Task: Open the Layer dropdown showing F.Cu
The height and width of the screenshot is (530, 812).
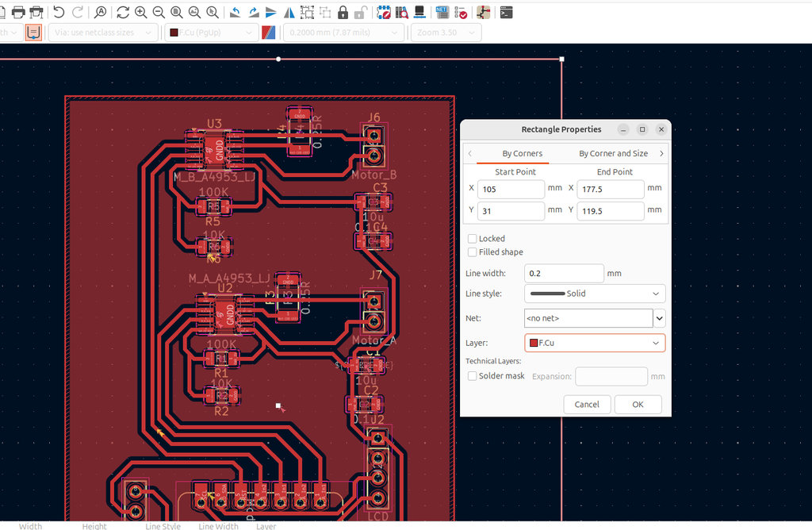Action: (x=595, y=343)
